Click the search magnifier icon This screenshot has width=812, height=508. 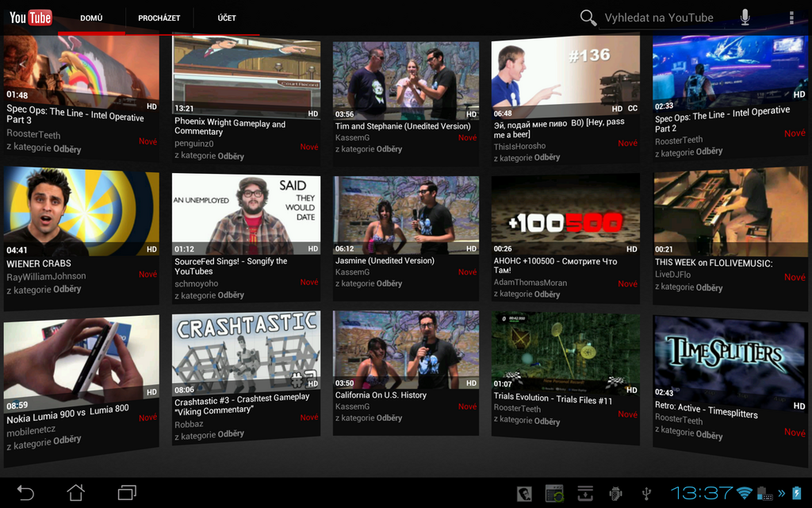[x=587, y=17]
